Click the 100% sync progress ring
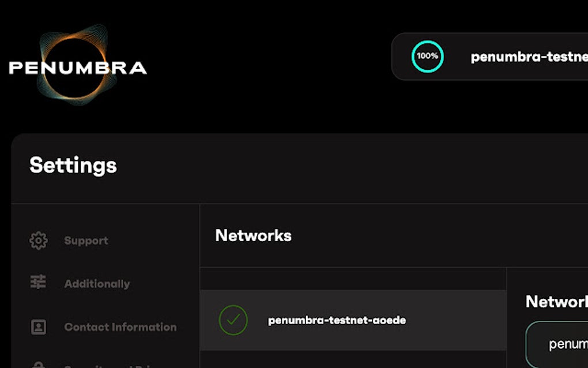Viewport: 588px width, 368px height. pyautogui.click(x=427, y=57)
